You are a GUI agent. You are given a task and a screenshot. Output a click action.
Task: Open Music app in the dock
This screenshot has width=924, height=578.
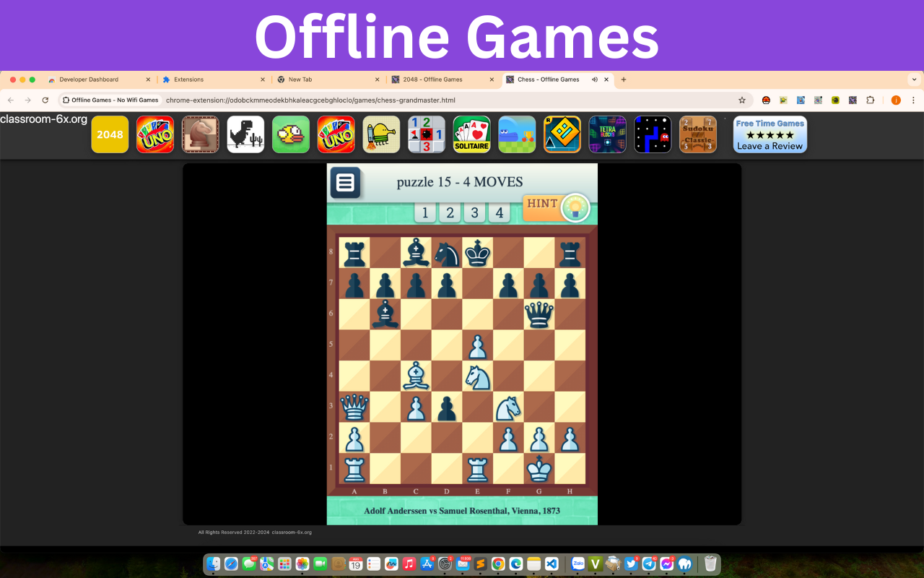(x=409, y=564)
